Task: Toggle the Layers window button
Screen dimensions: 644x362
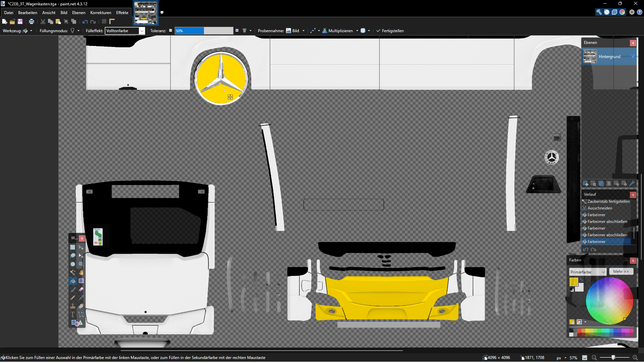Action: point(614,12)
